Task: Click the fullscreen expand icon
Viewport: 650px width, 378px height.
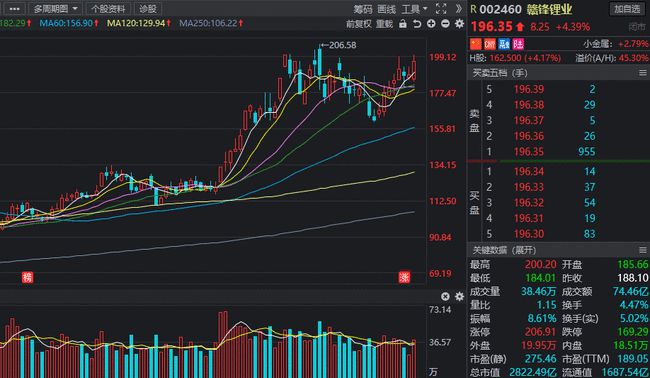Action: pos(441,9)
